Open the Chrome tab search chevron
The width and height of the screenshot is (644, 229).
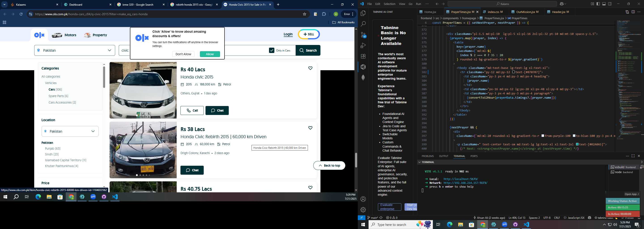(4, 4)
